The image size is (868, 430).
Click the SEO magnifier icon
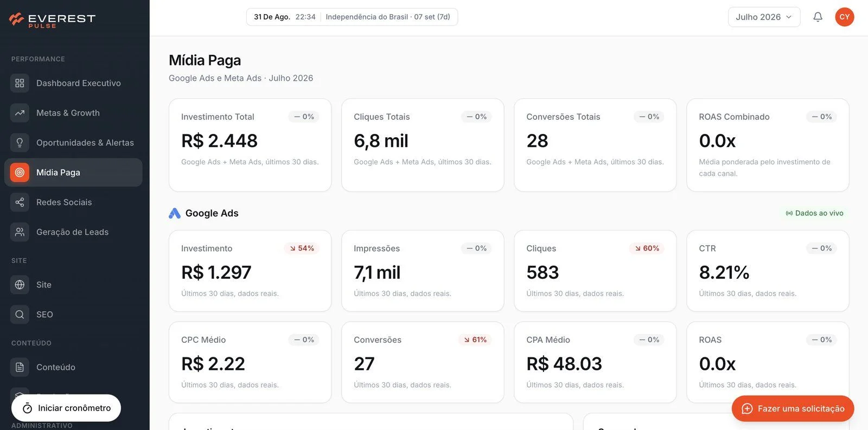pyautogui.click(x=20, y=315)
